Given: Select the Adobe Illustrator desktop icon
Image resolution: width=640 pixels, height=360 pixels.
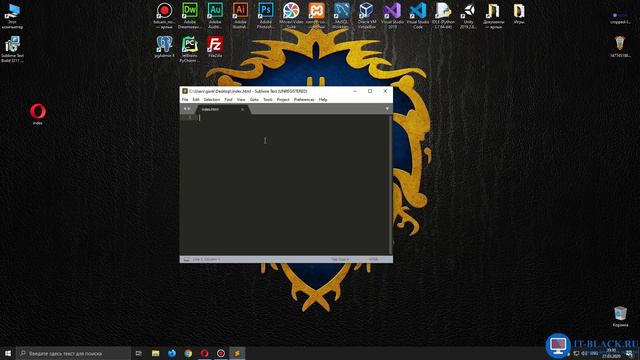Looking at the screenshot, I should (240, 16).
